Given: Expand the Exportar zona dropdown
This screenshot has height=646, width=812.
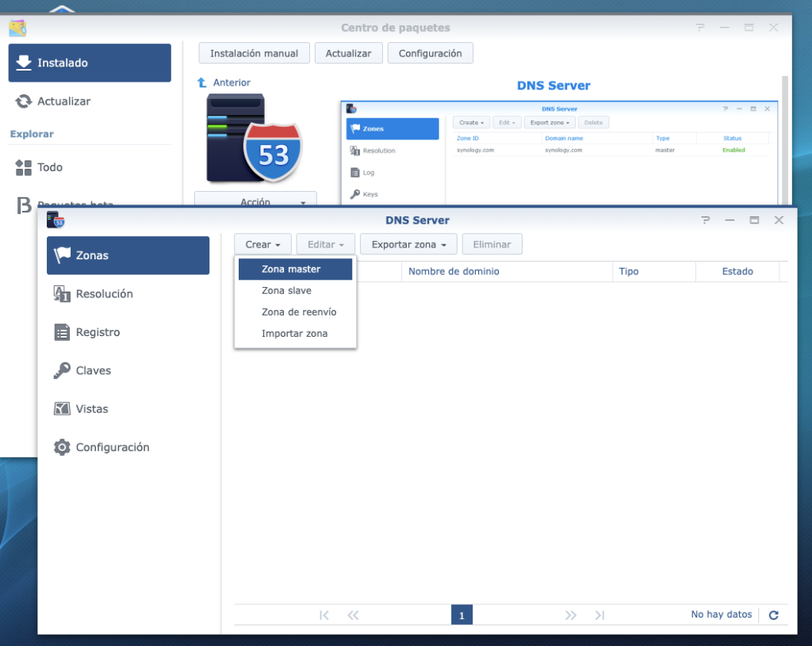Looking at the screenshot, I should coord(408,244).
